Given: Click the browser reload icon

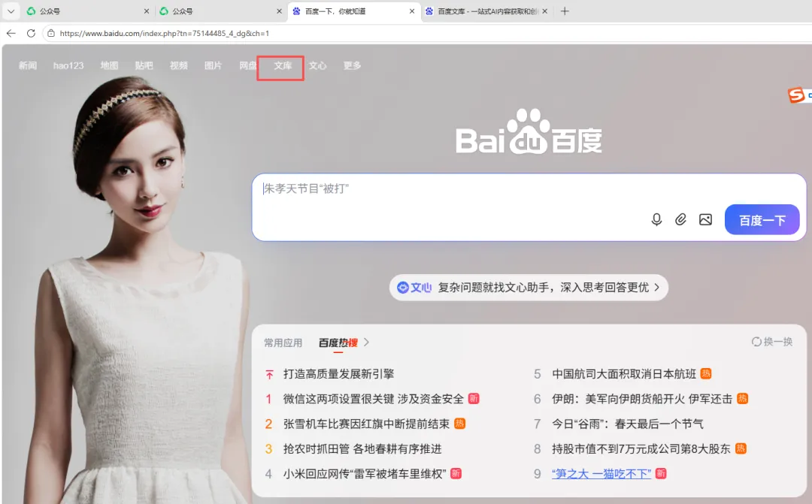Looking at the screenshot, I should [31, 33].
